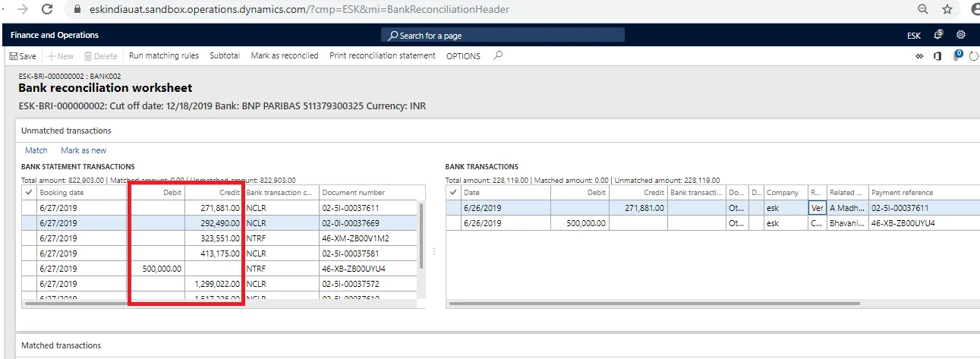Viewport: 980px width, 359px height.
Task: Click the horizontal scrollbar of statement transactions grid
Action: click(x=121, y=304)
